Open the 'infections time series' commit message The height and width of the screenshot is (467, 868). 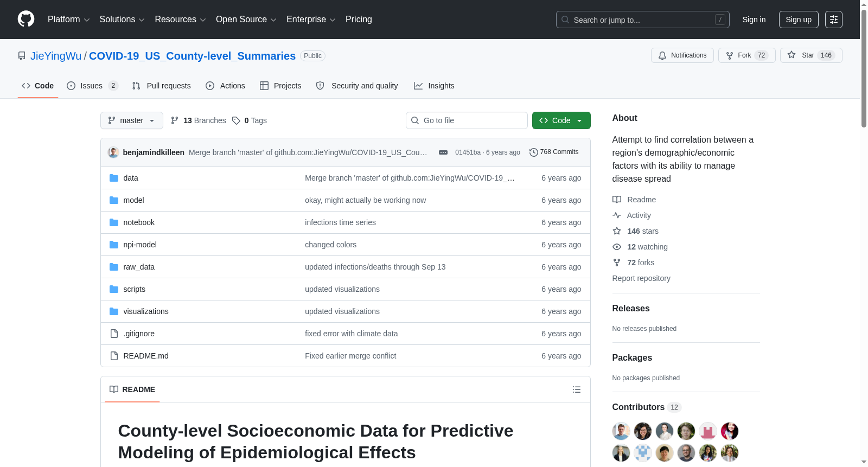(x=340, y=222)
